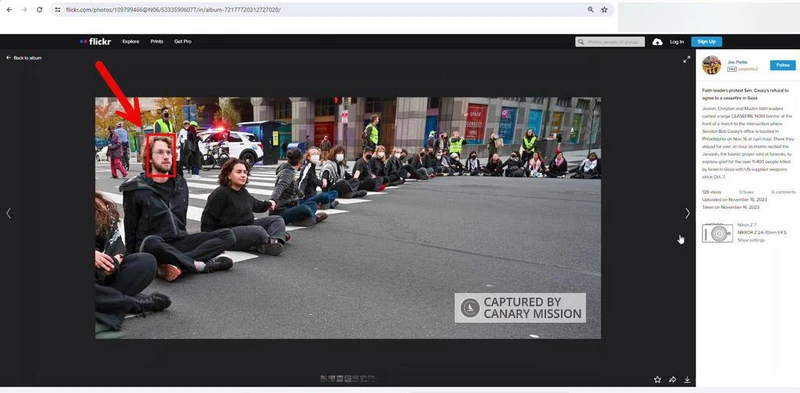Click the browser reload button

tap(39, 10)
